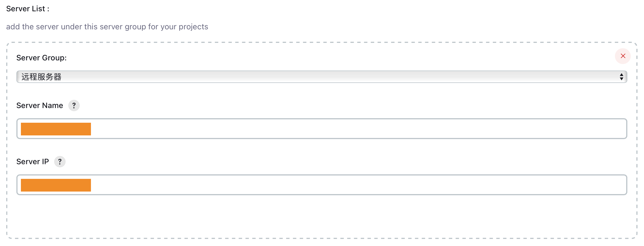This screenshot has height=246, width=644.
Task: Click the Server List heading
Action: click(x=28, y=9)
